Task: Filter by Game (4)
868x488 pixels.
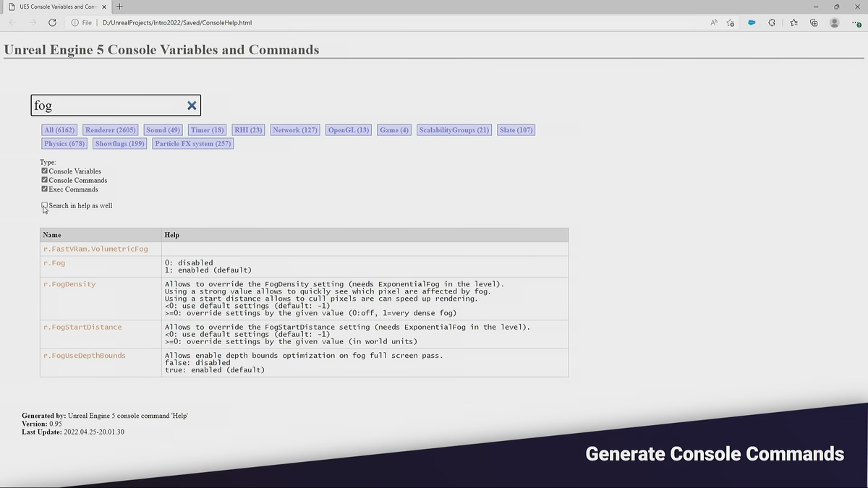Action: tap(394, 130)
